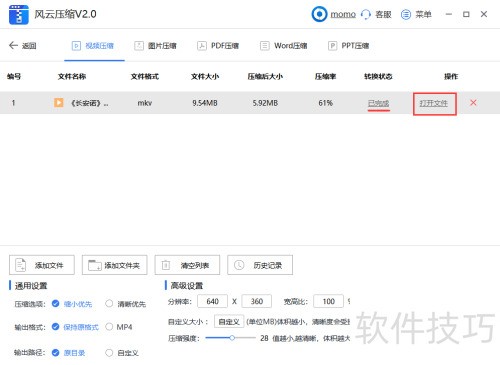Switch to the Word压缩 tab

(284, 46)
